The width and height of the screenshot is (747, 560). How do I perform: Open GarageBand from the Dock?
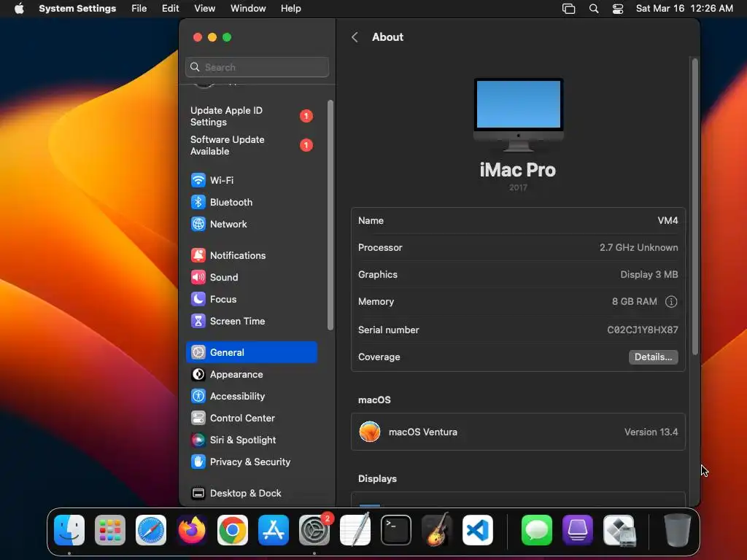click(437, 530)
